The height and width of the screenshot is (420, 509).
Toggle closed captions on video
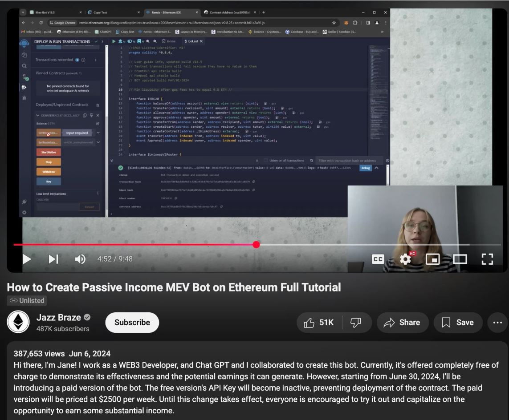378,259
